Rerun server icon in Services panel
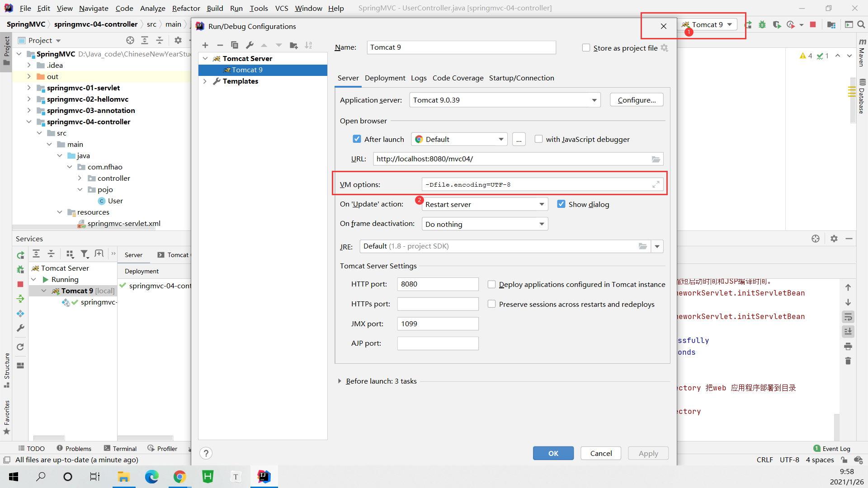Viewport: 868px width, 488px height. point(20,255)
